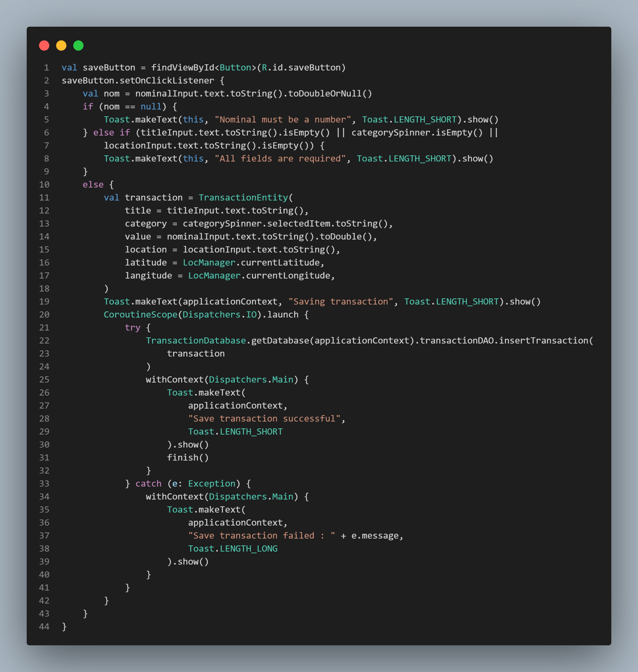Click 'TransactionDatabase' on line 22

click(x=196, y=341)
